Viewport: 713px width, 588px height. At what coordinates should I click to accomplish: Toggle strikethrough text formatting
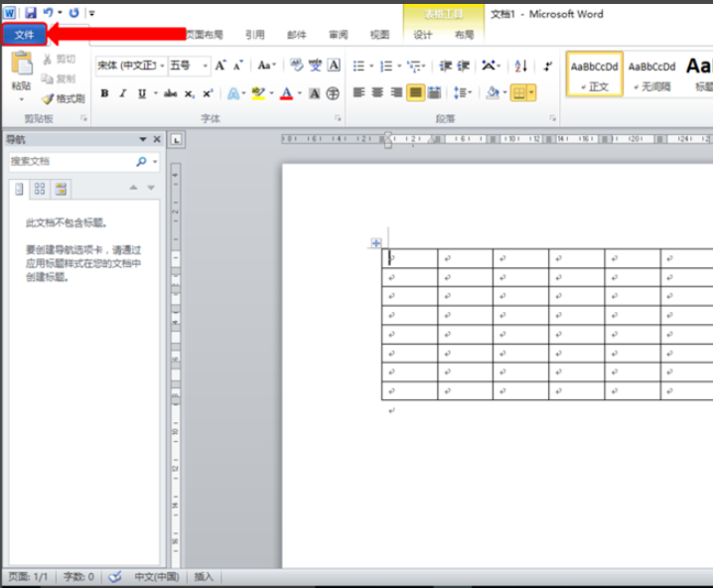pos(171,93)
